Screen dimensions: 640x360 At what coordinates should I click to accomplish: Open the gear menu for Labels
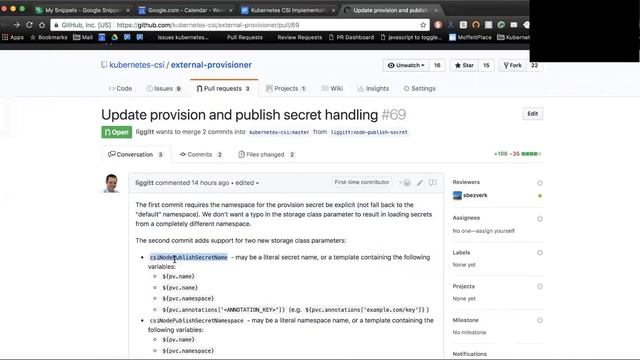point(540,253)
